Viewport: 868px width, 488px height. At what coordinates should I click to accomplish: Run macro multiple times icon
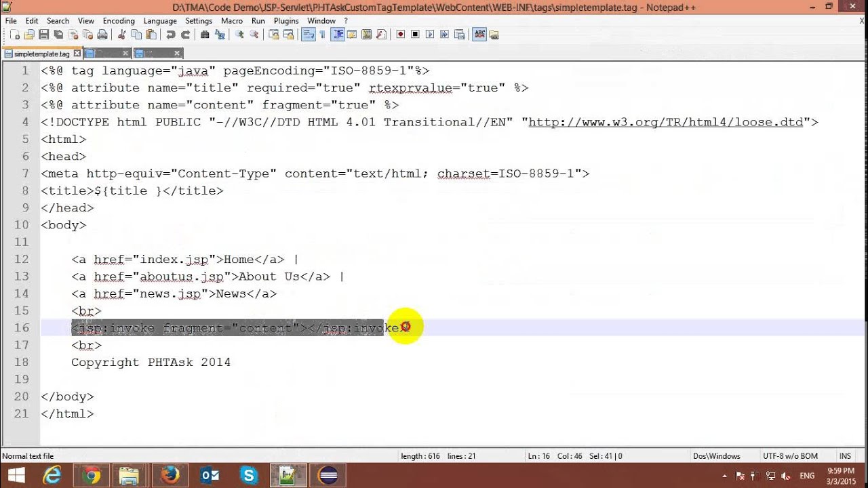coord(444,35)
